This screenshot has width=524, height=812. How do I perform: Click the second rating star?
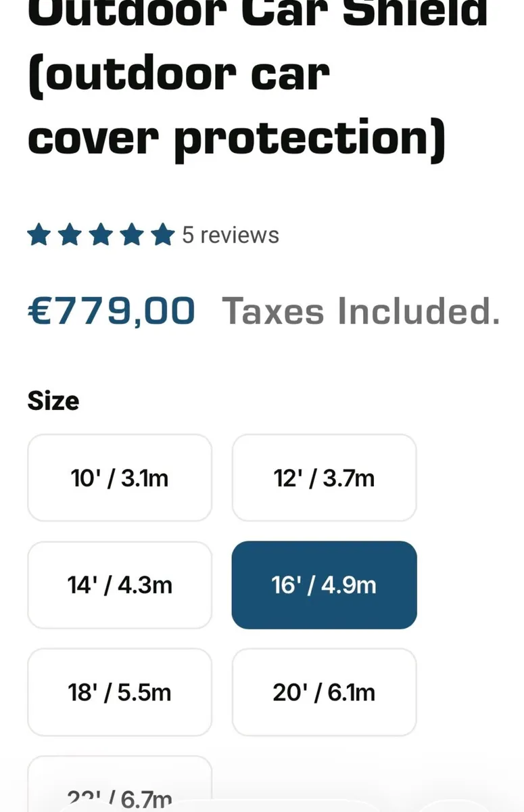point(70,235)
